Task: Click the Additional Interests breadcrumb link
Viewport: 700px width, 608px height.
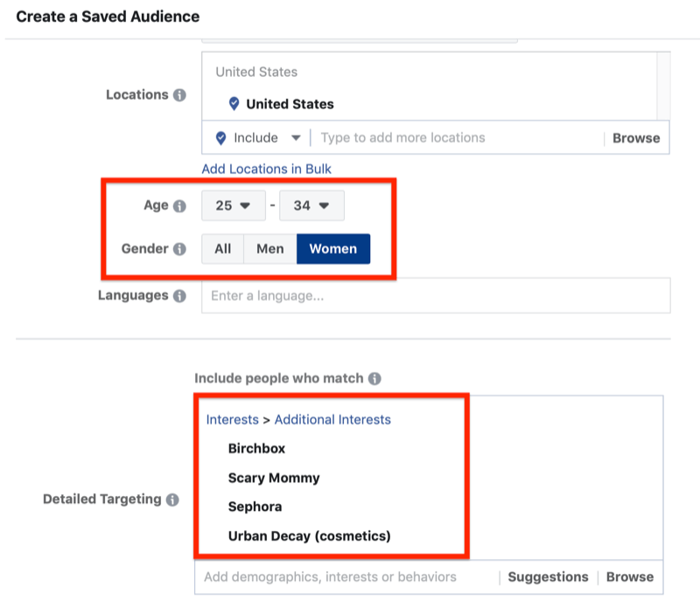Action: tap(332, 420)
